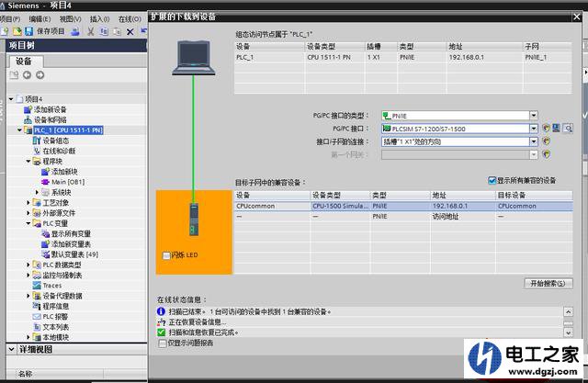Expand the 工艺对象 folder
This screenshot has width=588, height=383.
click(x=28, y=203)
